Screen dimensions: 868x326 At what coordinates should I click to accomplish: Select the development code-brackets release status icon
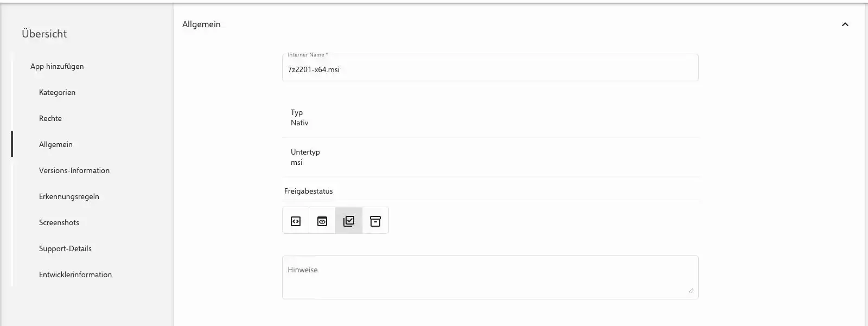[296, 221]
